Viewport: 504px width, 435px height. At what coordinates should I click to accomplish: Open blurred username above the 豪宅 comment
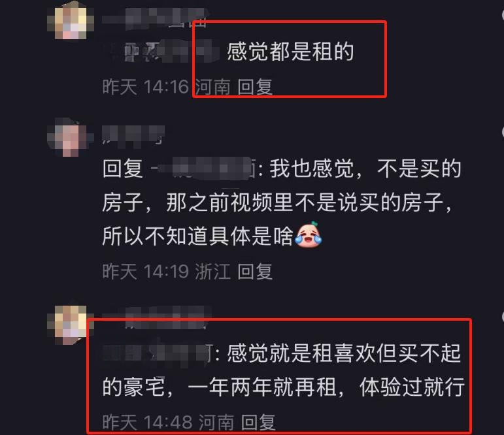156,317
